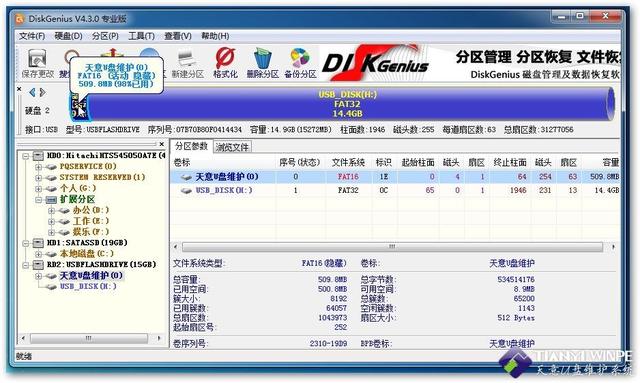Click the Delete Partition (删除分区) icon
640x383 pixels.
pyautogui.click(x=262, y=63)
